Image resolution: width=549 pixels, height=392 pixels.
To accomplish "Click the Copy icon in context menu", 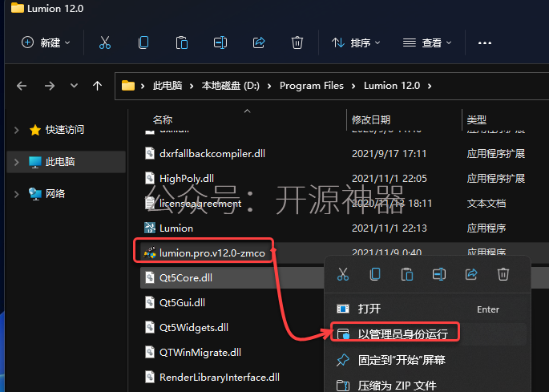I will tap(375, 274).
